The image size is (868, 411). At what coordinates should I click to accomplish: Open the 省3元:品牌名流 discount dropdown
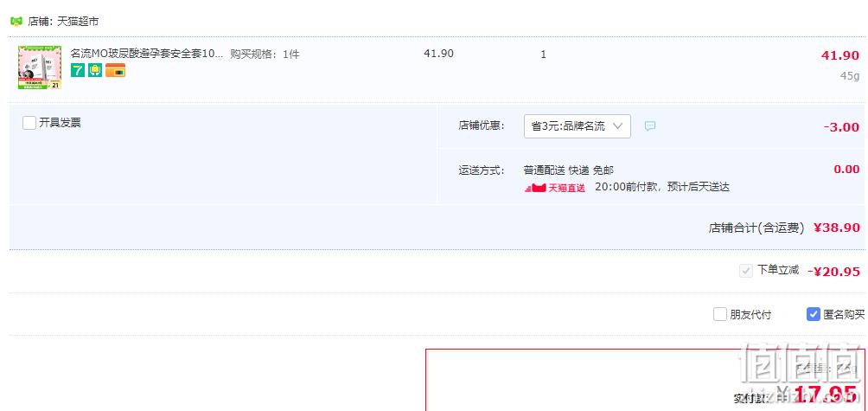(x=577, y=126)
